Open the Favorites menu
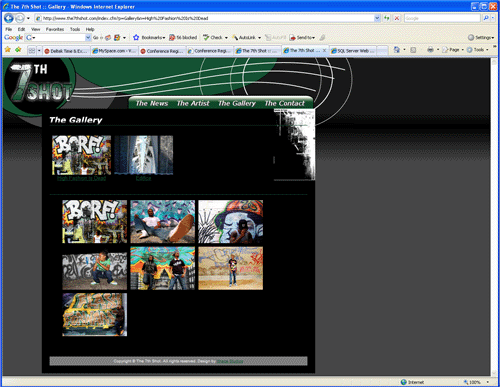The width and height of the screenshot is (500, 387). click(55, 29)
